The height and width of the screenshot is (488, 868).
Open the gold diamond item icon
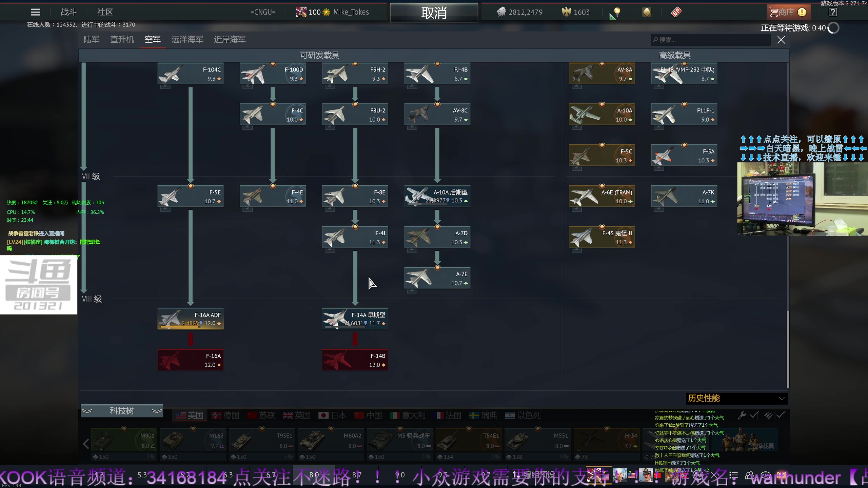click(x=647, y=12)
